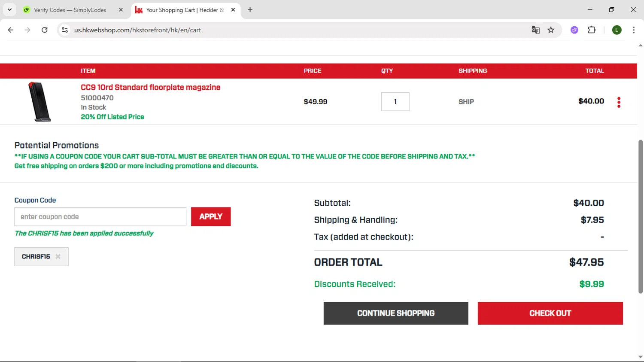Click the ORDER TOTAL $47.95 amount
Screen dimensions: 644x362
(x=586, y=262)
